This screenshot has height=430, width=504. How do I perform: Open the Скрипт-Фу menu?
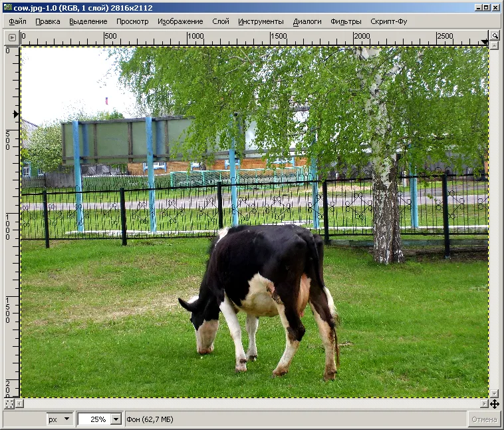coord(388,21)
